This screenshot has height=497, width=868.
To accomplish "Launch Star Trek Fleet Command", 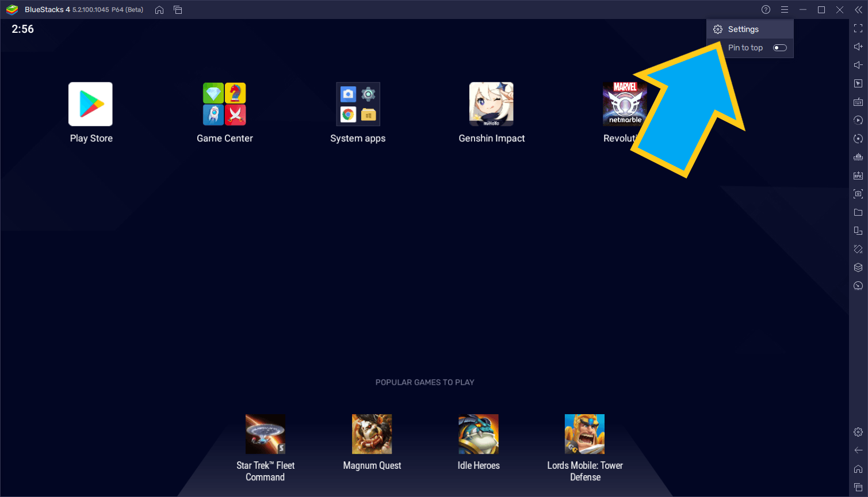I will coord(265,434).
